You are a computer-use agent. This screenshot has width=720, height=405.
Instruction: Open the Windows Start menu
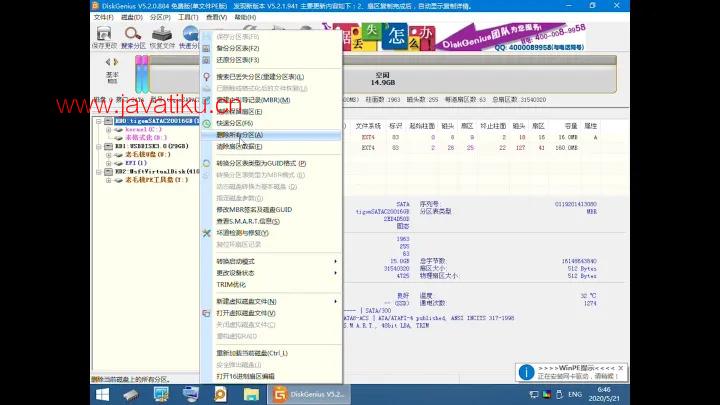point(102,394)
